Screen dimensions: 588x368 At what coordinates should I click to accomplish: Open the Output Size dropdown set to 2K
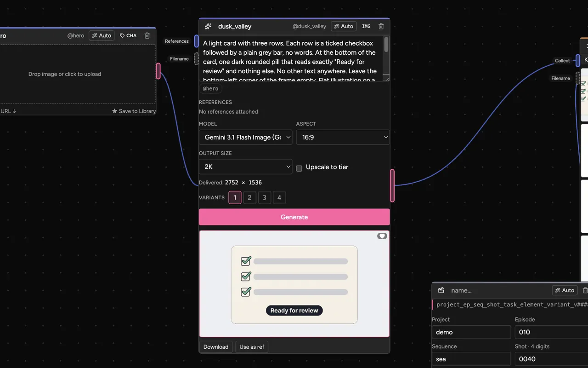coord(245,167)
